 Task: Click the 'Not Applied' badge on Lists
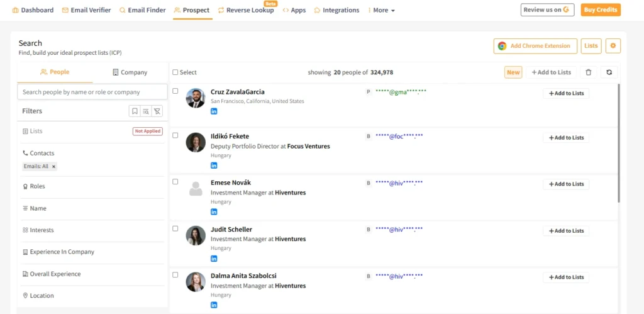click(x=147, y=132)
